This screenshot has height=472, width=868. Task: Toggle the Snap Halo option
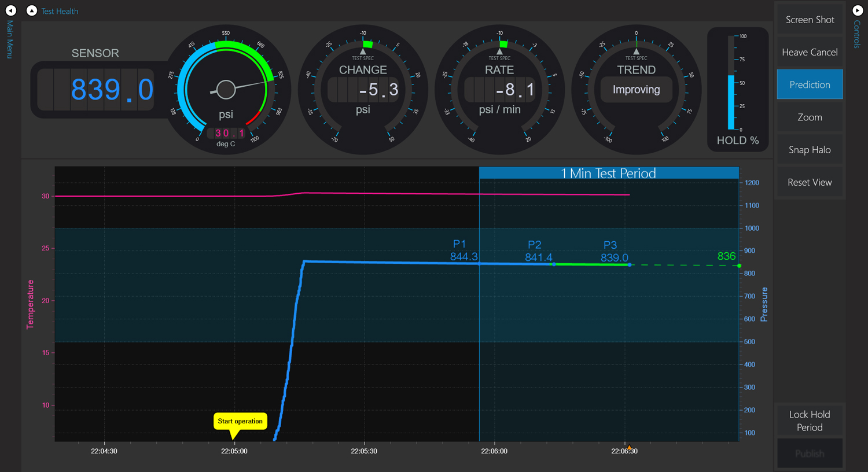point(810,150)
